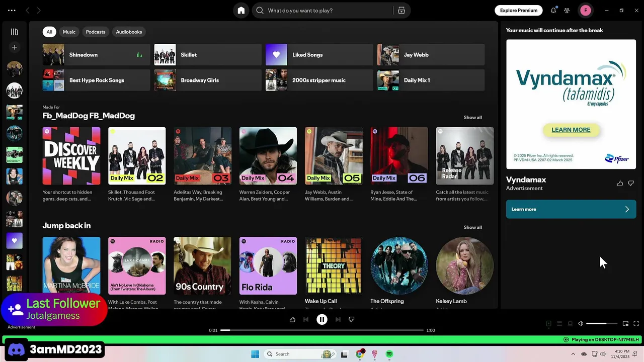Thumbs down the Vyndamax advertisement
Image resolution: width=644 pixels, height=362 pixels.
631,184
